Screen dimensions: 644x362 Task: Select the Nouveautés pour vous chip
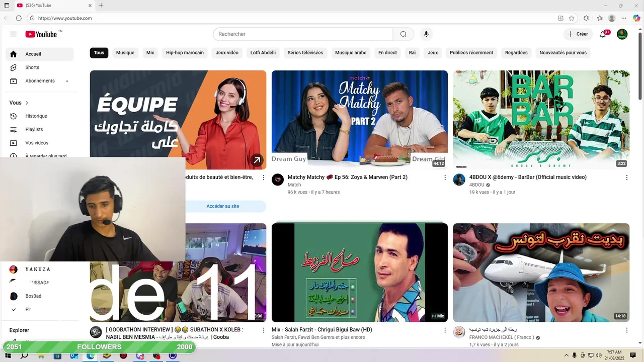(x=563, y=53)
